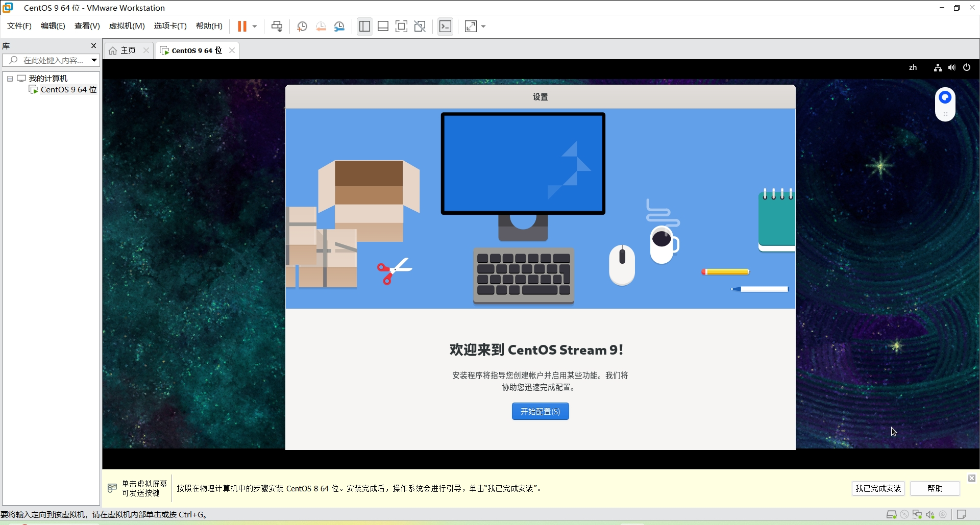Open the 选项卡(T) menu
Viewport: 980px width, 525px height.
coord(170,26)
